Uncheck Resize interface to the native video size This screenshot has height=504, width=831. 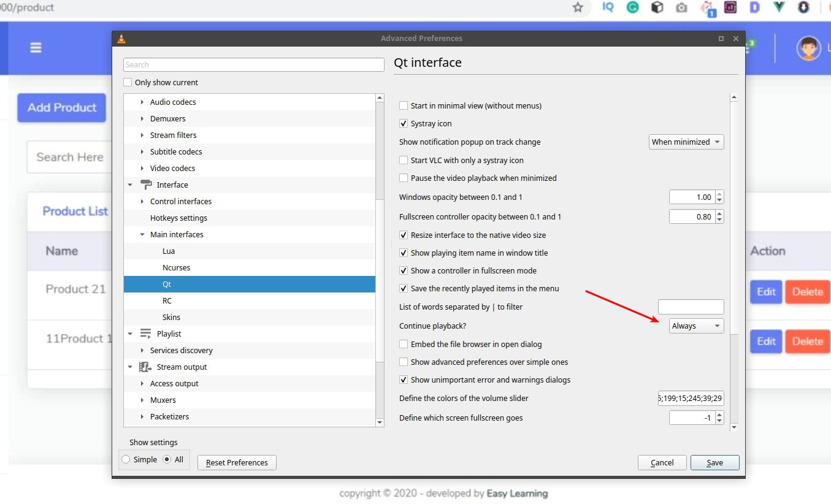[x=404, y=235]
